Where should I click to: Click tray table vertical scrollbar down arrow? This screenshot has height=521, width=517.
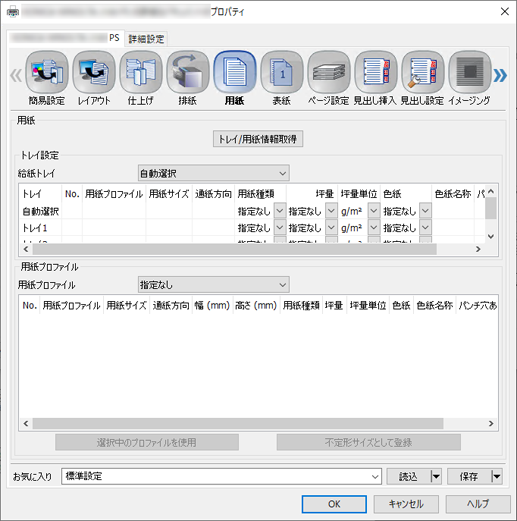coord(491,236)
